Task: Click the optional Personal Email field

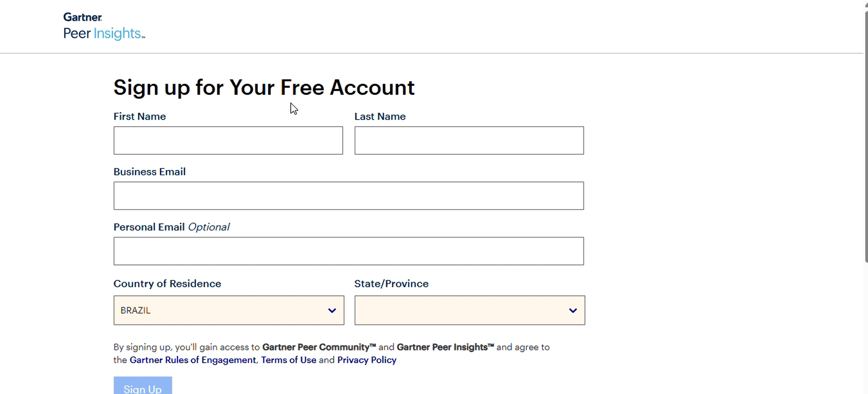Action: tap(348, 251)
